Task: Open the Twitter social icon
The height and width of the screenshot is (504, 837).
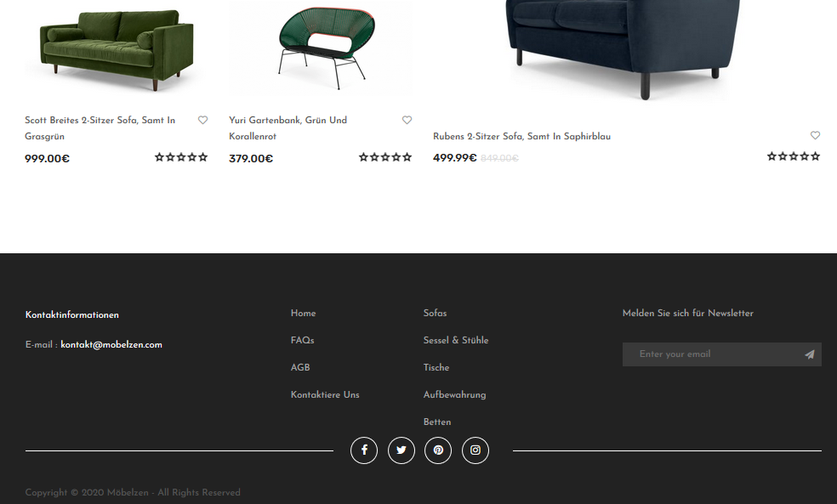Action: click(401, 450)
